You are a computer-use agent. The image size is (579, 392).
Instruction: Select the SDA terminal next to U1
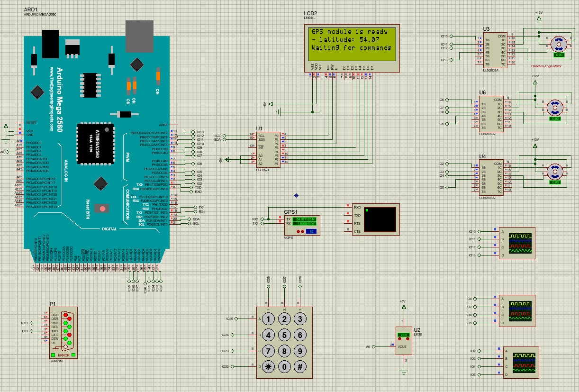pos(225,139)
